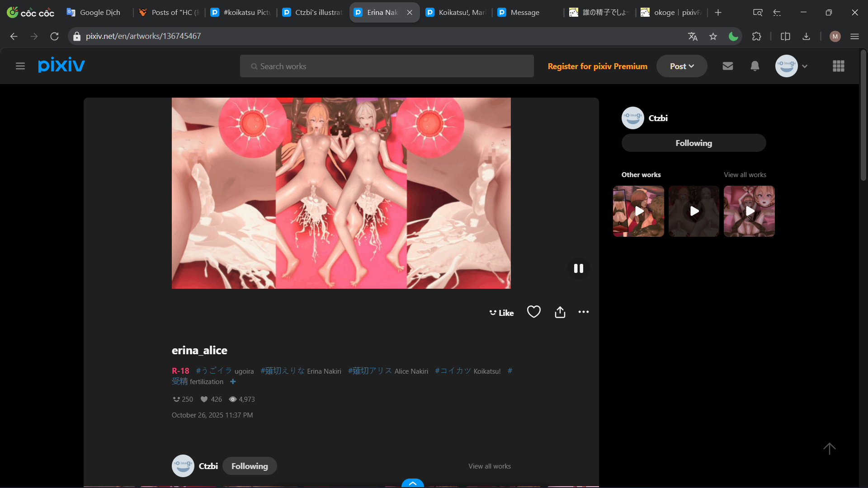868x488 pixels.
Task: Open the pixiv services grid icon
Action: (839, 66)
